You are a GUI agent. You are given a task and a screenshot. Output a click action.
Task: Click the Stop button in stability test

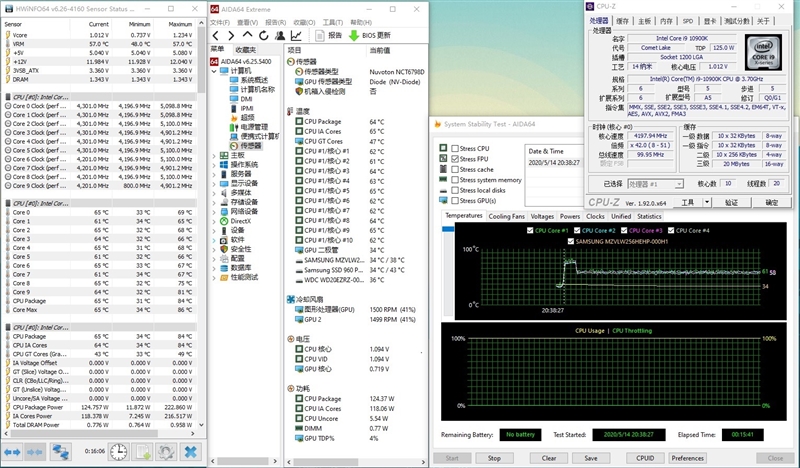tap(493, 458)
